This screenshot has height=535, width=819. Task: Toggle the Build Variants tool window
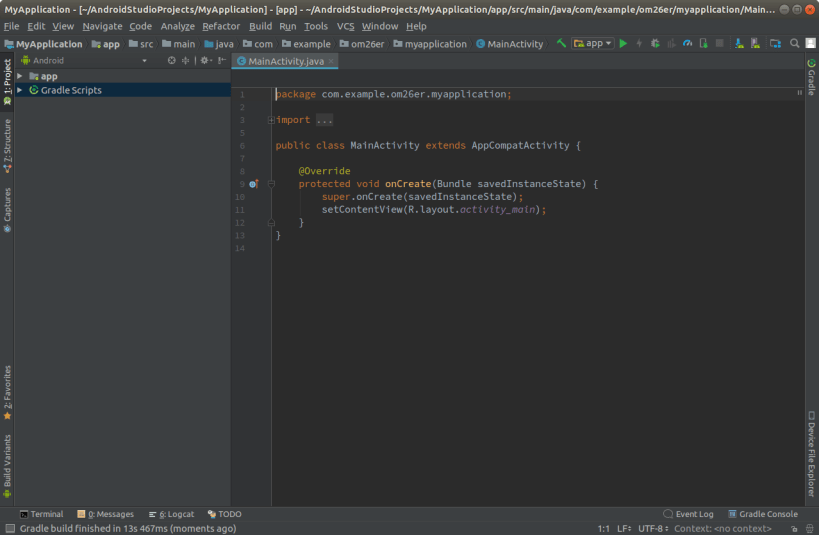[x=7, y=466]
